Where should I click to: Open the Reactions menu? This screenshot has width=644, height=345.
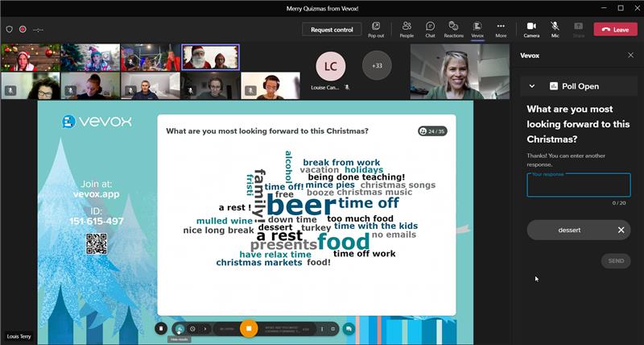(x=453, y=29)
